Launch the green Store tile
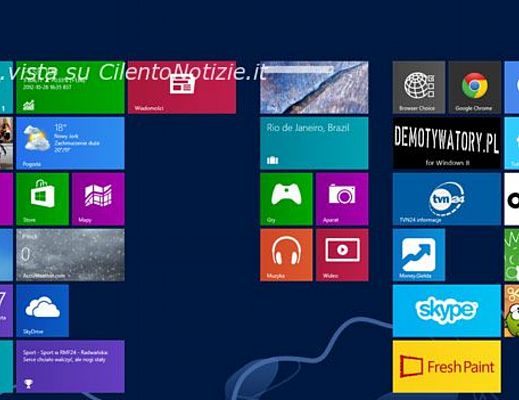 pyautogui.click(x=42, y=199)
